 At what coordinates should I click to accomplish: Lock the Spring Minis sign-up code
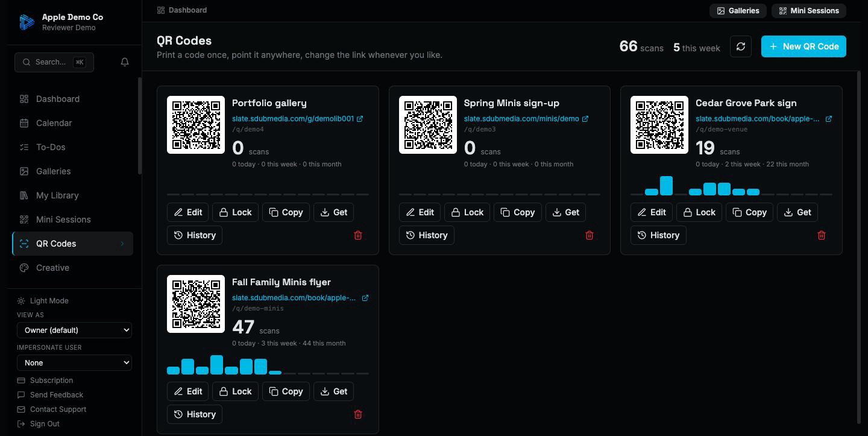467,212
